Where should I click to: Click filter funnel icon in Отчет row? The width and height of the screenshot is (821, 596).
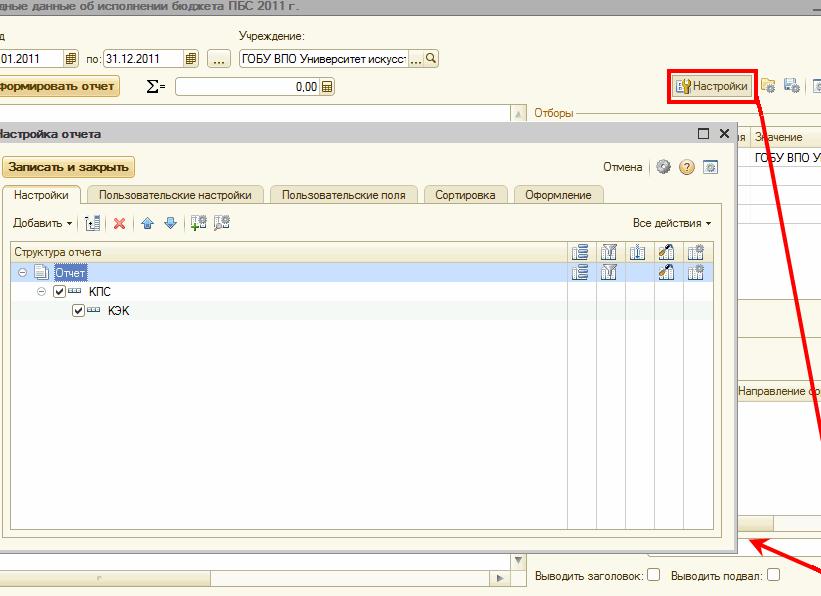tap(609, 272)
